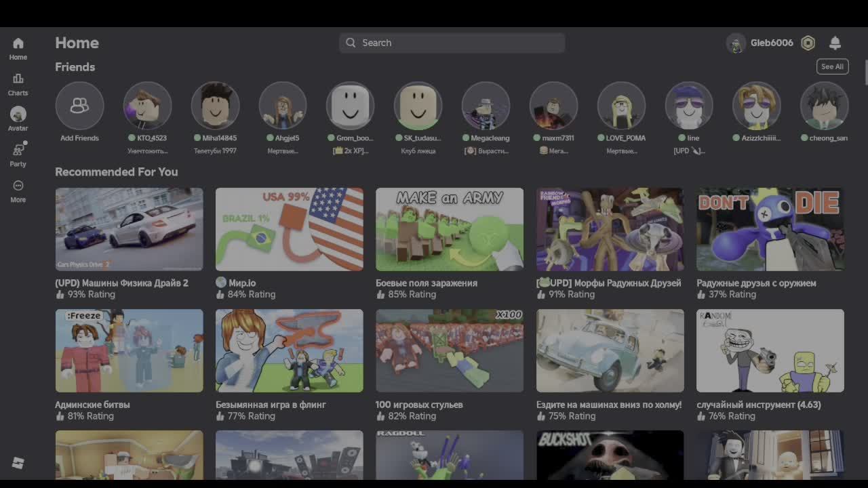The height and width of the screenshot is (488, 868).
Task: Open the Don't Die game thumbnail
Action: click(x=770, y=229)
